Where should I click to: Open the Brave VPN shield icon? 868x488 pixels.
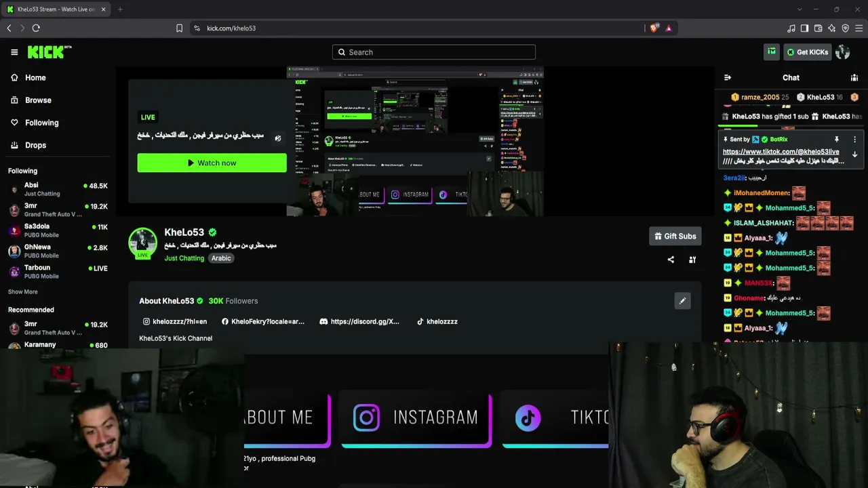(845, 28)
